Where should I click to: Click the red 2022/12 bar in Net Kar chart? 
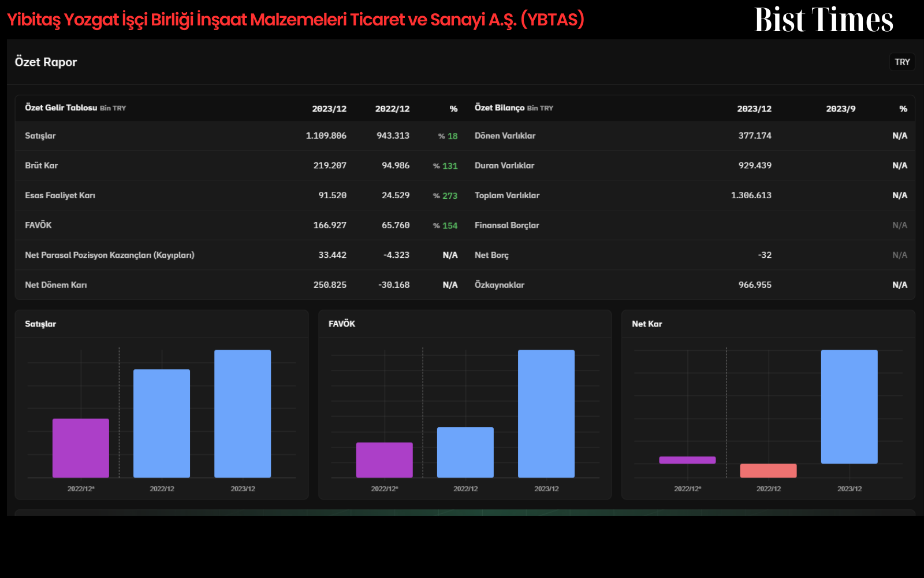pyautogui.click(x=768, y=470)
